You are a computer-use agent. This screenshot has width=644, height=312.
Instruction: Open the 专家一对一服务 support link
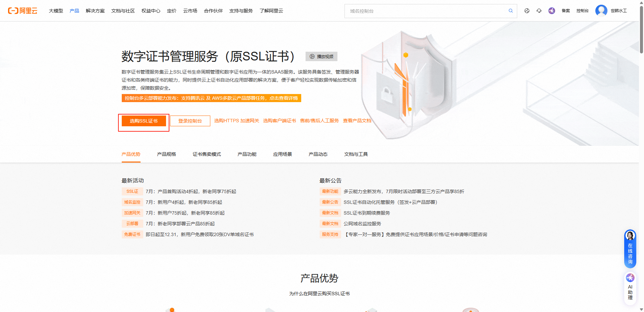pos(416,234)
